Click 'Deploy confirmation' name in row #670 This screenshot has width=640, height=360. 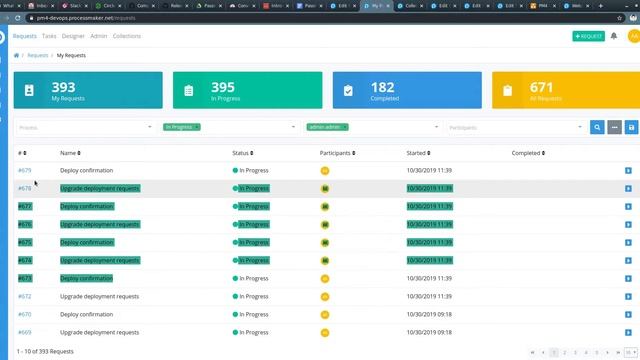pos(87,314)
